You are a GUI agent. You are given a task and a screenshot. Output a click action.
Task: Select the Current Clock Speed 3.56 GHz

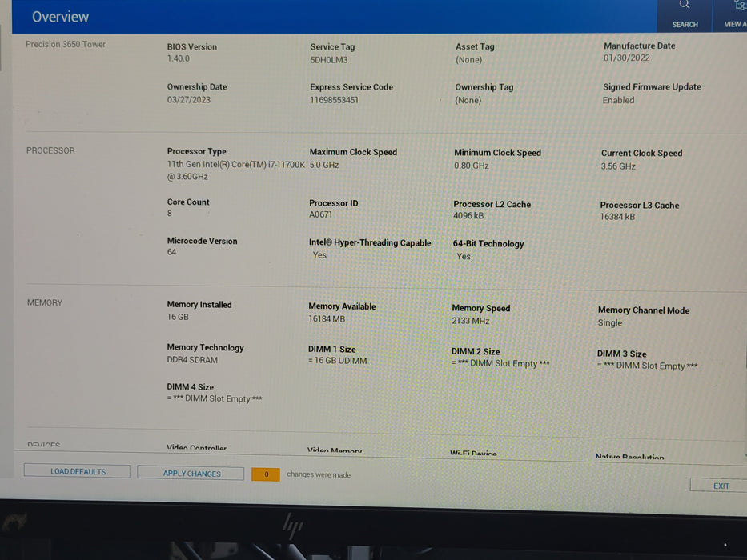tap(618, 166)
